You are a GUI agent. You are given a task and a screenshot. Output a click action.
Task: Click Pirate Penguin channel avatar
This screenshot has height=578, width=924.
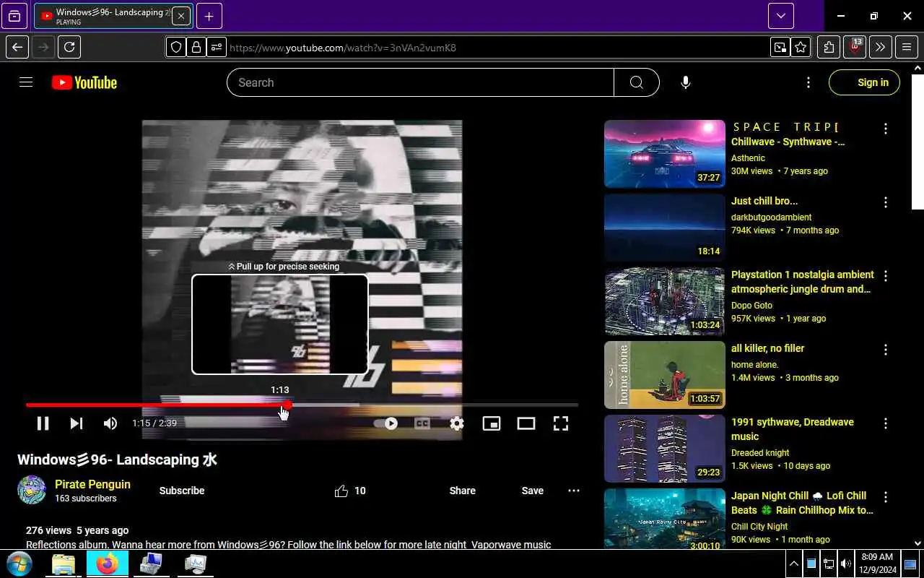tap(32, 491)
